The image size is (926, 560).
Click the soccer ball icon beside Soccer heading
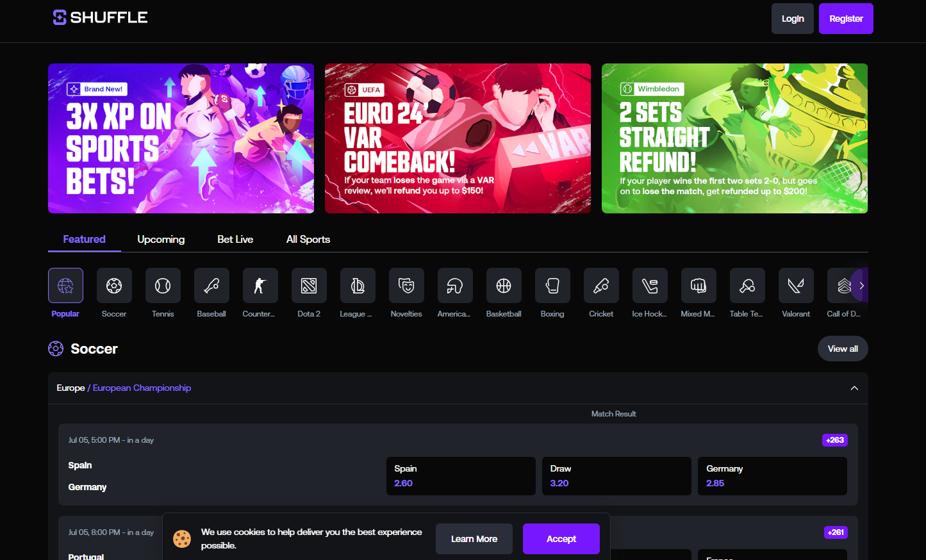(56, 349)
